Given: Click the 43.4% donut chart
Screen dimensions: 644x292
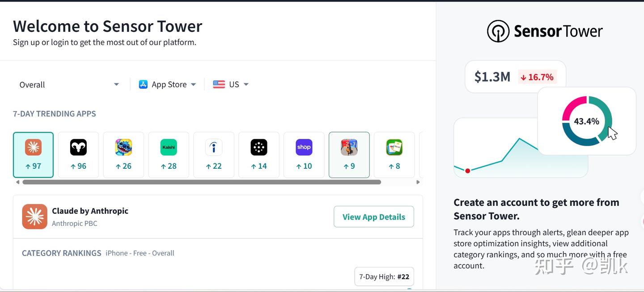Looking at the screenshot, I should click(x=587, y=121).
